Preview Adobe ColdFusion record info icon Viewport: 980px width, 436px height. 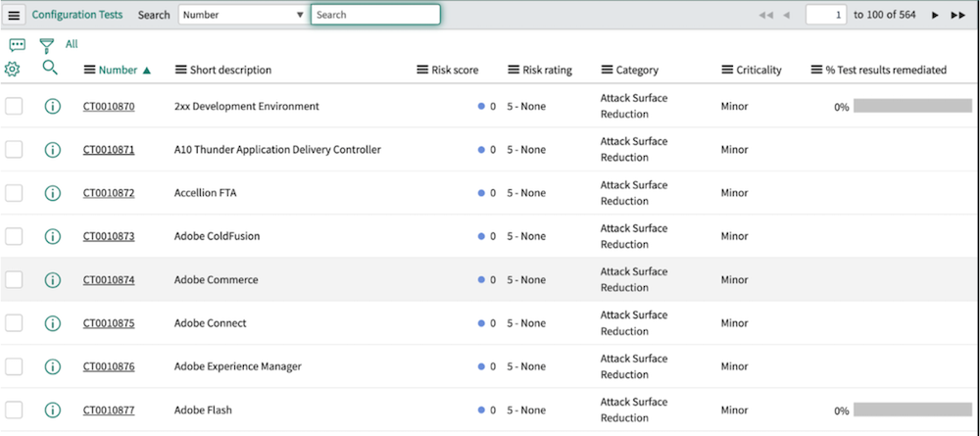click(x=53, y=236)
